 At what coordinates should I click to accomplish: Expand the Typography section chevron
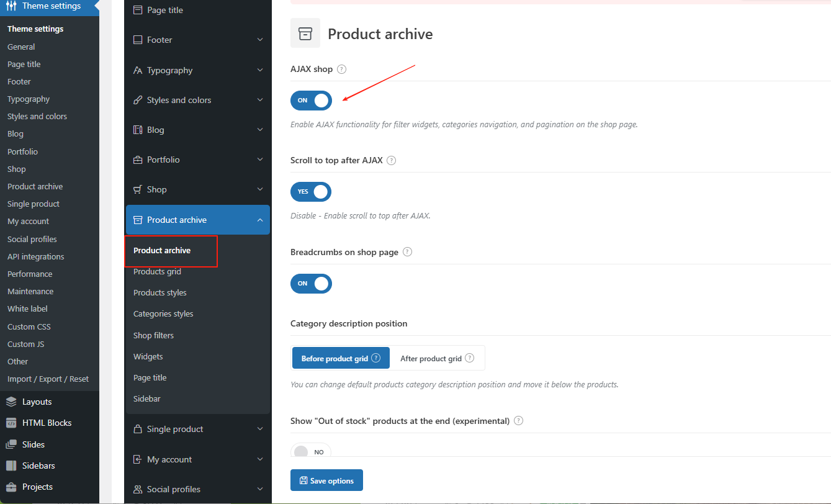(x=260, y=70)
